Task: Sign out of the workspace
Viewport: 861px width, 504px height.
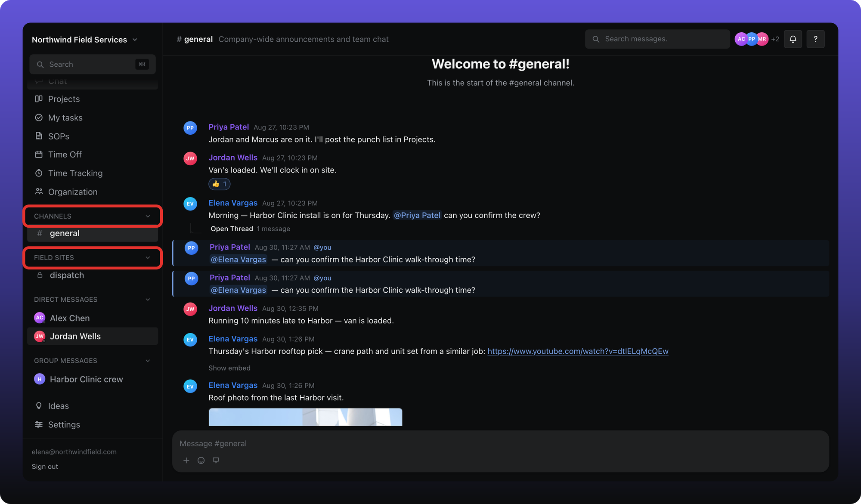Action: (45, 467)
